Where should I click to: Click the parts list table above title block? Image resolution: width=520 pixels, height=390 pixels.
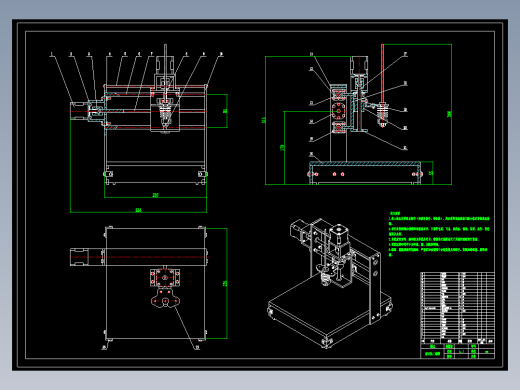pyautogui.click(x=457, y=308)
